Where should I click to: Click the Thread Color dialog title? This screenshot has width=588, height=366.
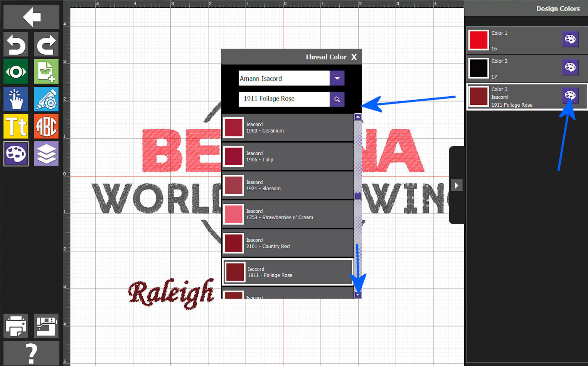point(325,57)
